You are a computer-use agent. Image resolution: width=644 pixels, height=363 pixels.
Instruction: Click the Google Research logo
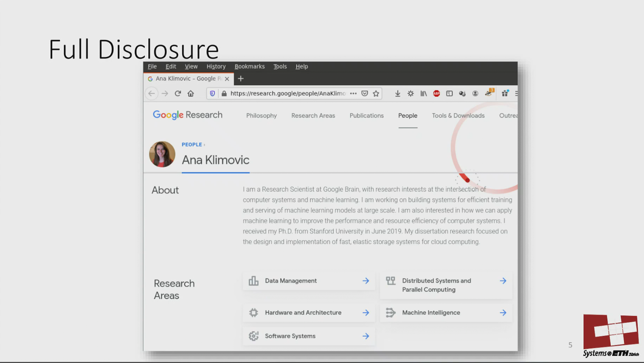(x=188, y=115)
